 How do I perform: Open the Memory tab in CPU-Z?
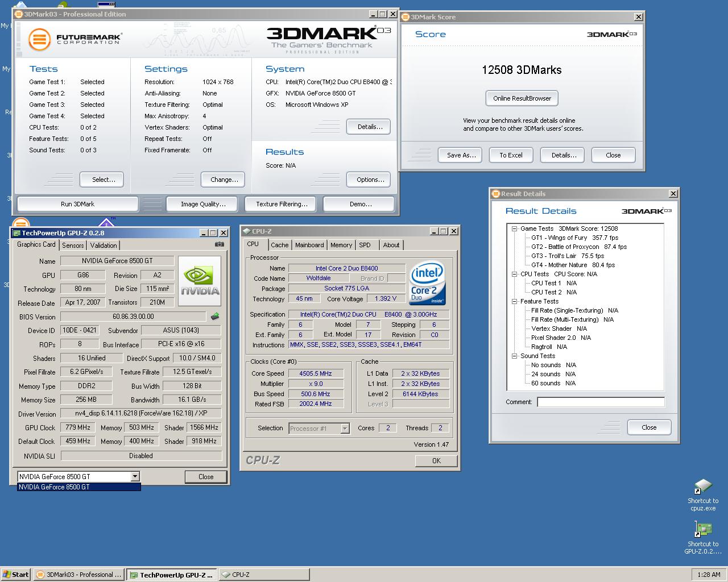tap(341, 245)
